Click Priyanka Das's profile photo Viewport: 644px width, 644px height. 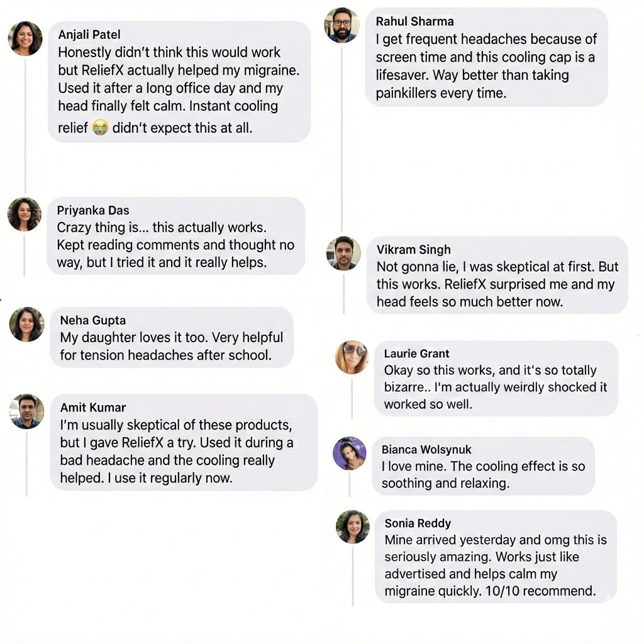click(x=25, y=214)
